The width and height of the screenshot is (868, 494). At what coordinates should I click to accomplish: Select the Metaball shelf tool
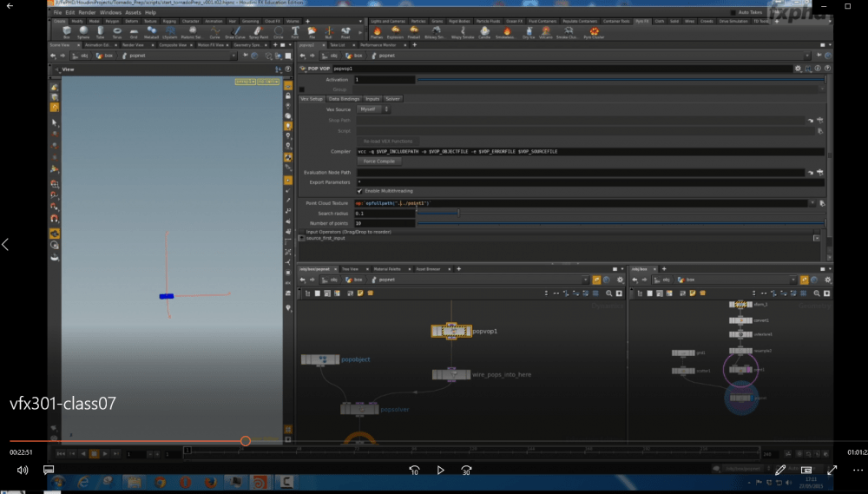point(151,32)
